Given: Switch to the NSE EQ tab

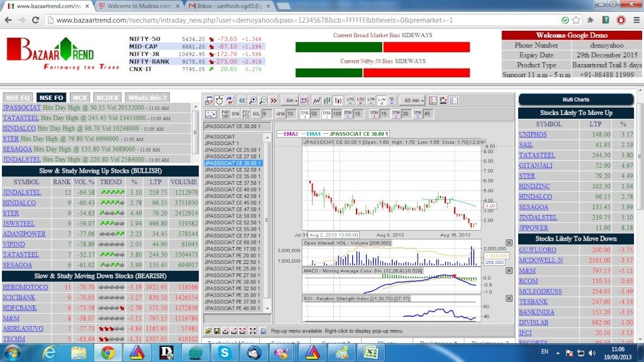Looking at the screenshot, I should (18, 97).
